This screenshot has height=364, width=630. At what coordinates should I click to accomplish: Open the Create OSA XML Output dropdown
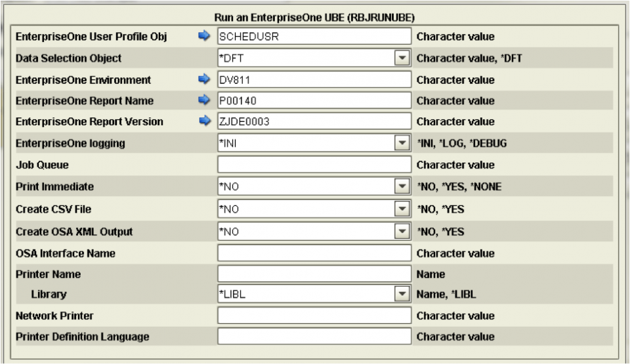(402, 232)
